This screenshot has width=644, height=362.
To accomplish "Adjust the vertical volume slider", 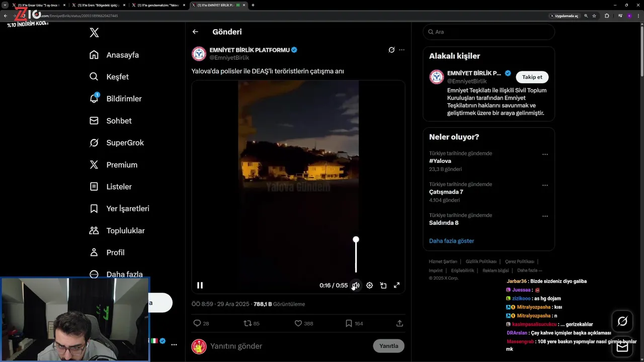I will click(356, 255).
